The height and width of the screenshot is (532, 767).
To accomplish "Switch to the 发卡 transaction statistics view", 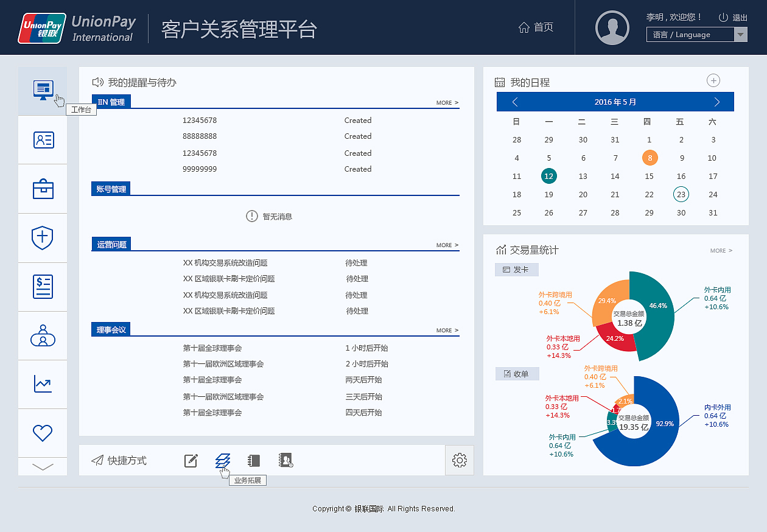I will coord(516,269).
